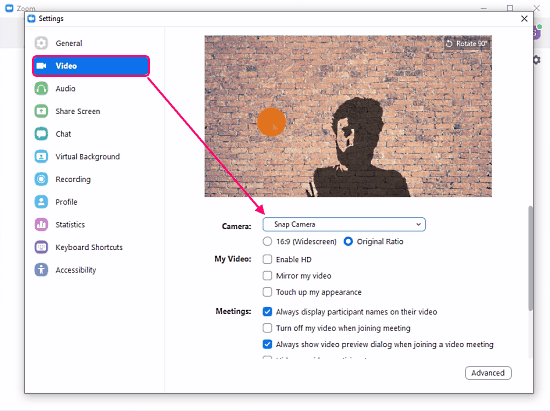
Task: Click the Statistics bar chart icon
Action: tap(41, 224)
